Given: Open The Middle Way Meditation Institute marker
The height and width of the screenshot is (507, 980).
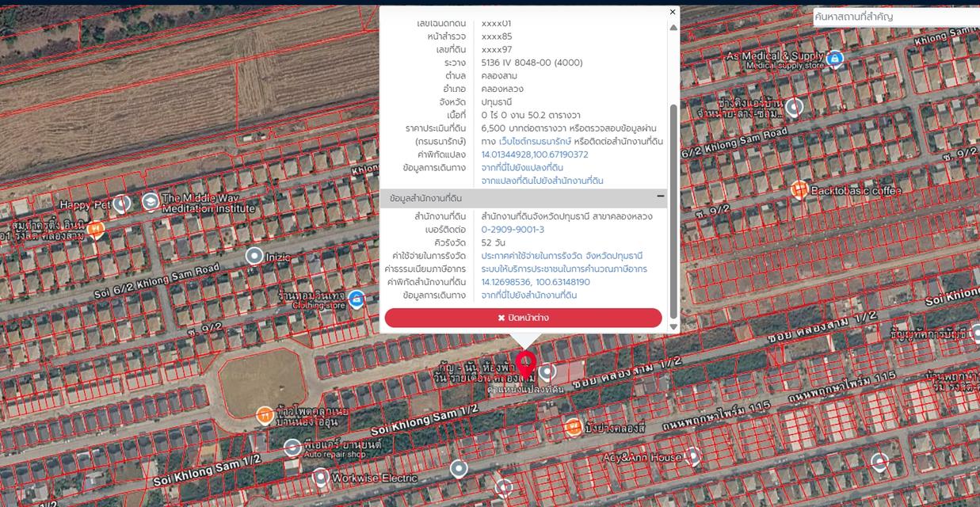Looking at the screenshot, I should [x=150, y=202].
